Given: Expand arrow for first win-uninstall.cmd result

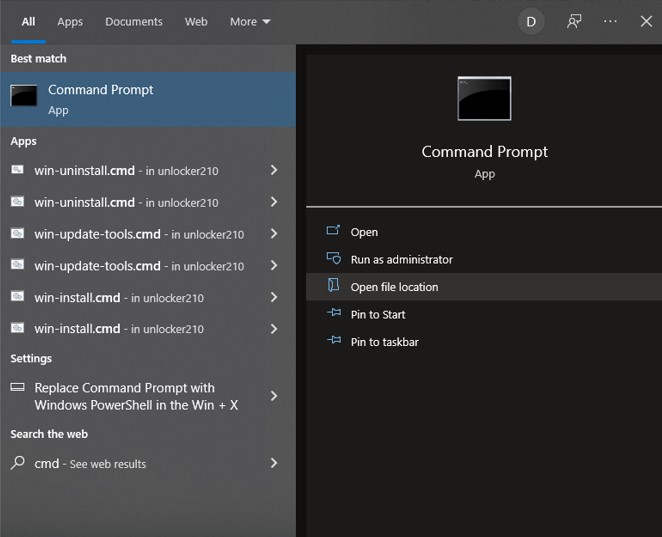Looking at the screenshot, I should click(274, 170).
